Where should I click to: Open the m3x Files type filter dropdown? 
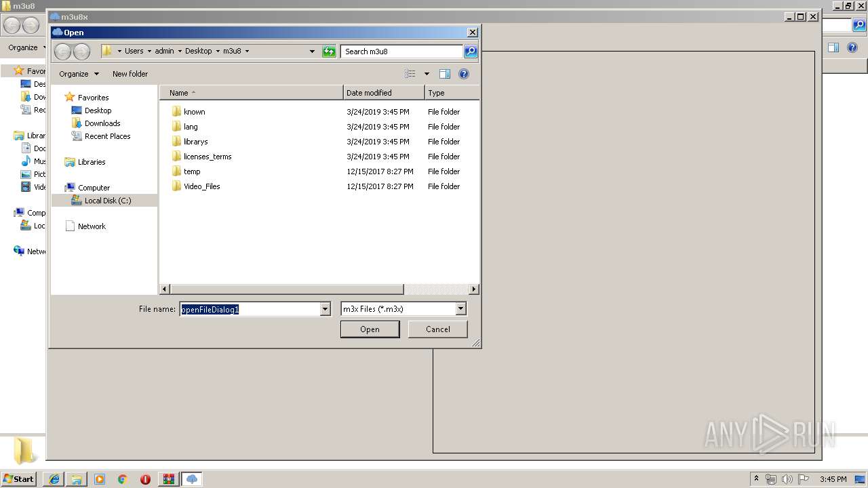461,309
